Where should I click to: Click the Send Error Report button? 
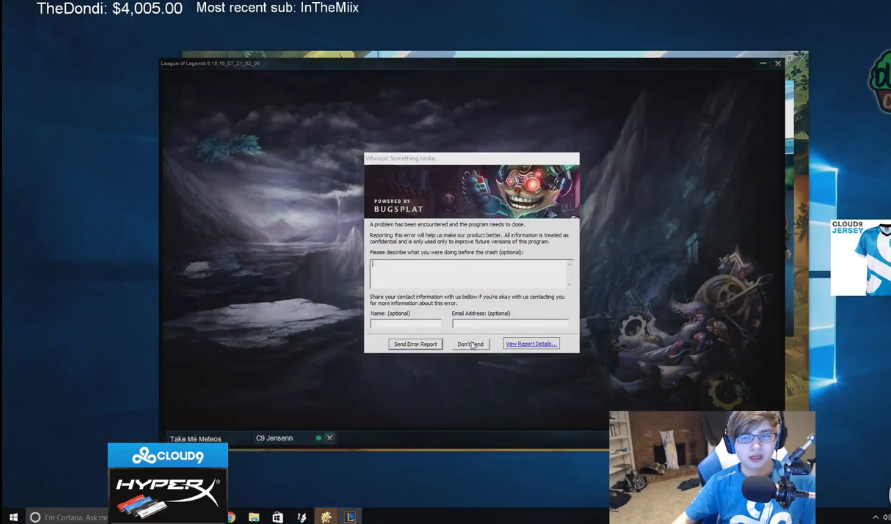(415, 344)
